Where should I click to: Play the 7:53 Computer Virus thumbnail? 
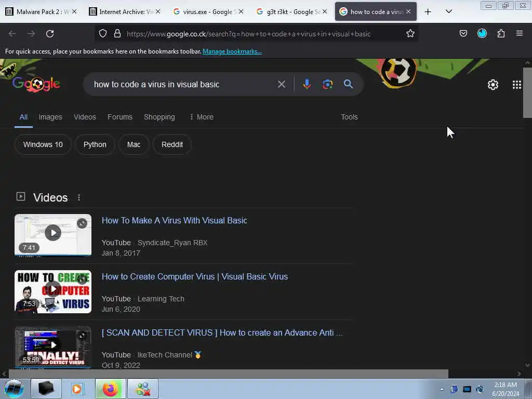(53, 291)
